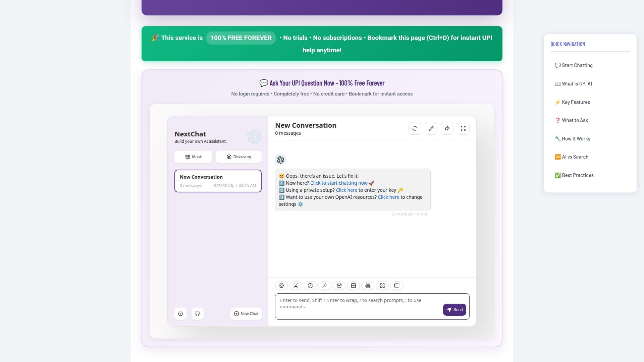Open the magic wand prompts icon

pyautogui.click(x=325, y=286)
